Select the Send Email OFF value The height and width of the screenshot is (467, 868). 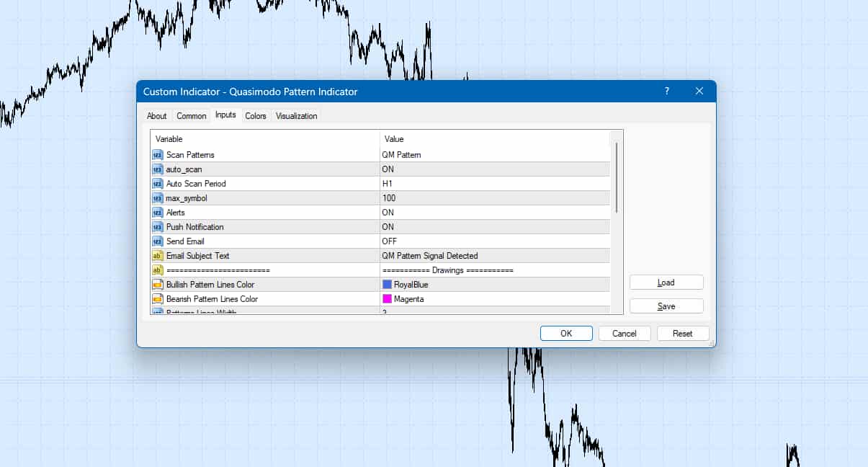(495, 241)
